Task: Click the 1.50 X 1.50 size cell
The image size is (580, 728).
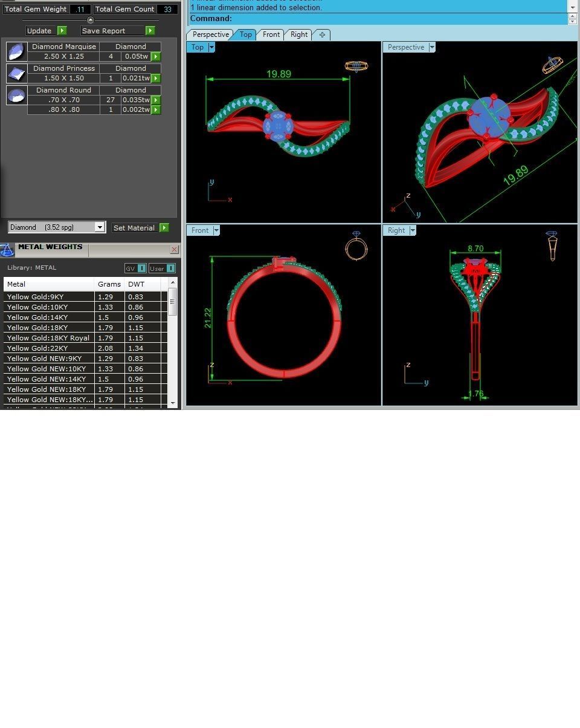Action: (64, 78)
